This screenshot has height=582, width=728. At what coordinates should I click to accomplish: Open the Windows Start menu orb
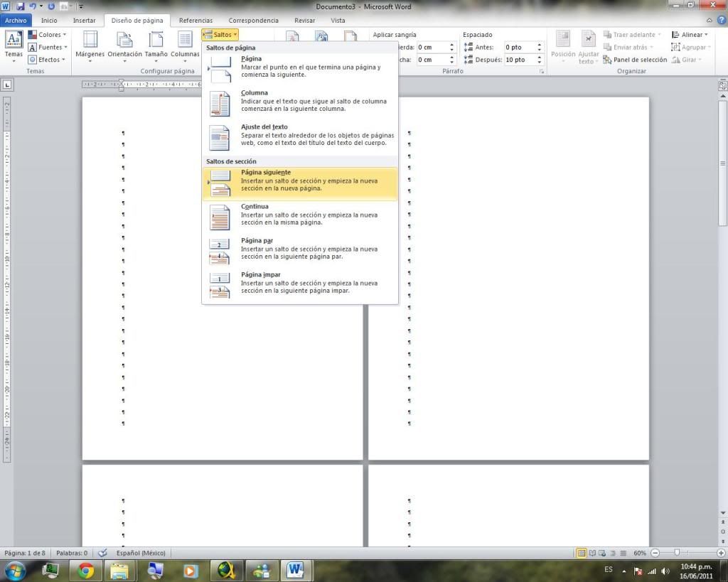coord(15,571)
